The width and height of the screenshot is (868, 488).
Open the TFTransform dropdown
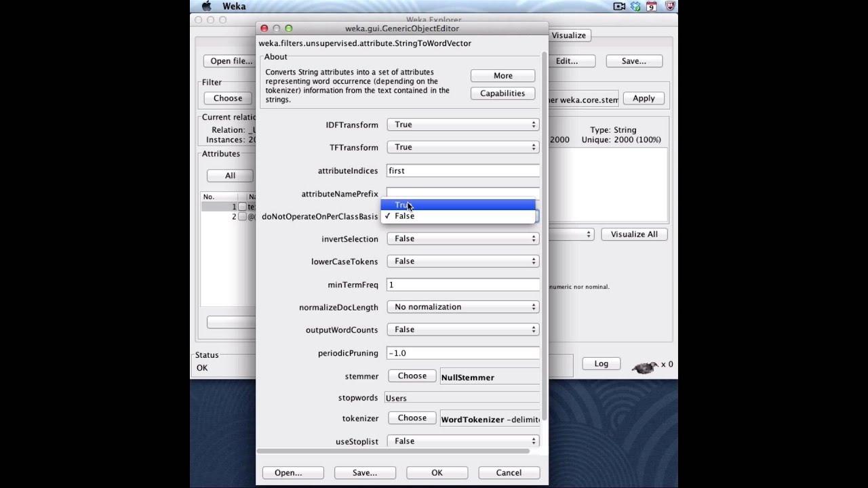point(463,147)
